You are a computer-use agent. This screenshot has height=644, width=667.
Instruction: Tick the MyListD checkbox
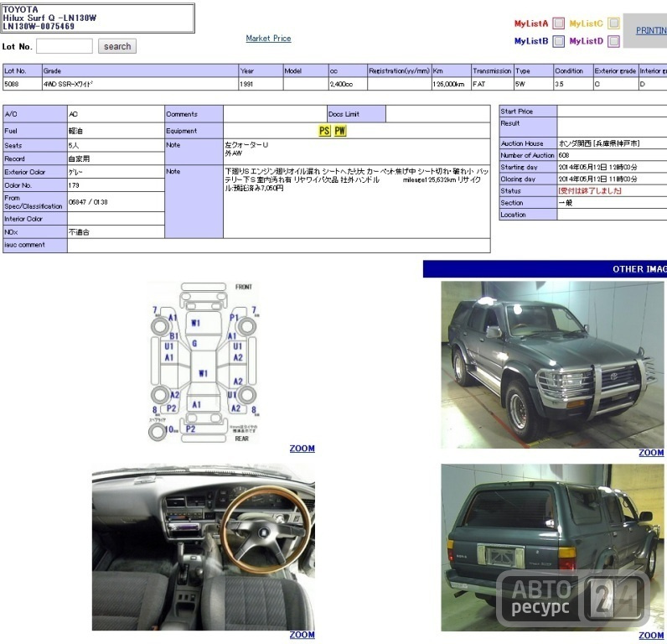coord(613,41)
